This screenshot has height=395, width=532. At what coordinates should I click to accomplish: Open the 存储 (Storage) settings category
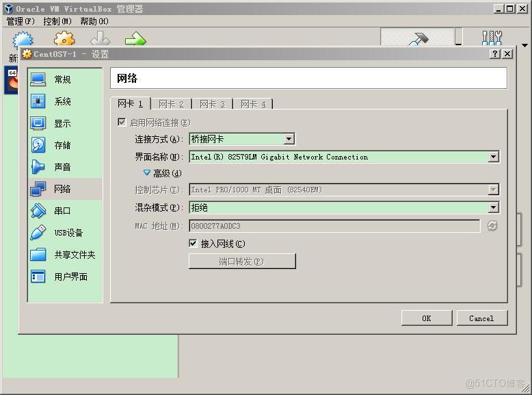[65, 145]
